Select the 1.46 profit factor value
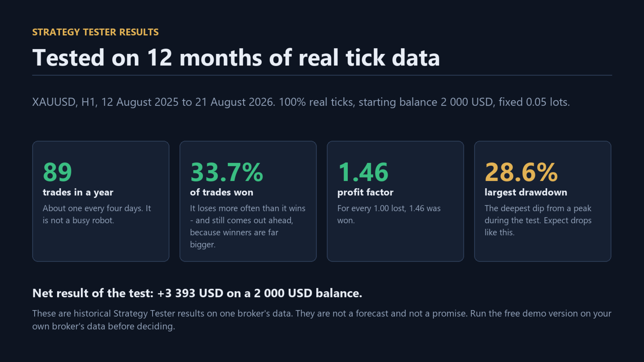 click(x=363, y=172)
